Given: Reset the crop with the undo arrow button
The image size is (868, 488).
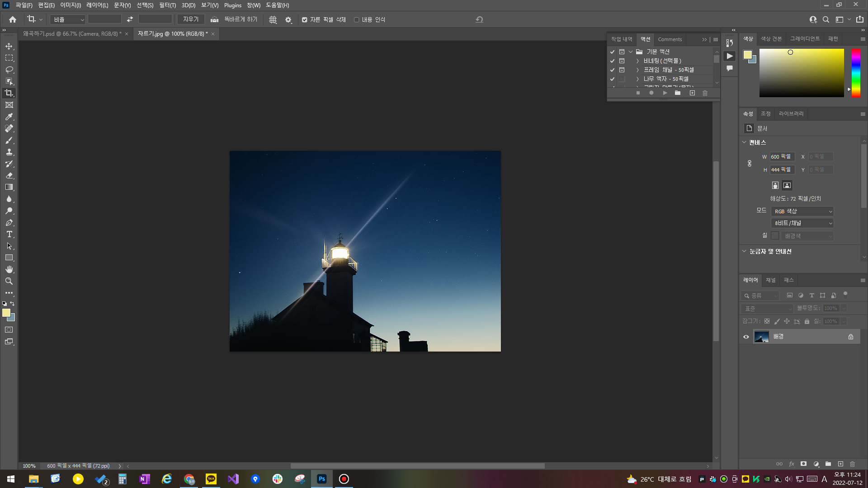Looking at the screenshot, I should pyautogui.click(x=479, y=19).
